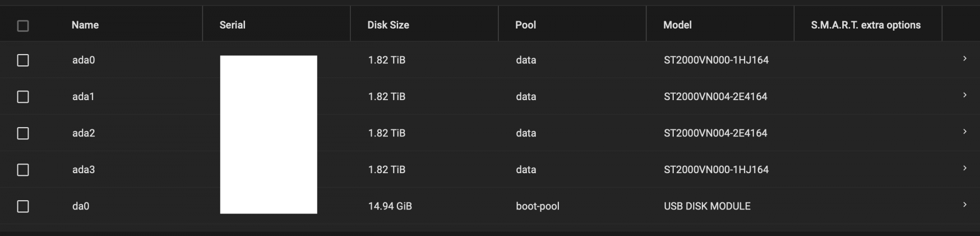Select the ada1 row checkbox
The image size is (980, 236).
click(23, 97)
